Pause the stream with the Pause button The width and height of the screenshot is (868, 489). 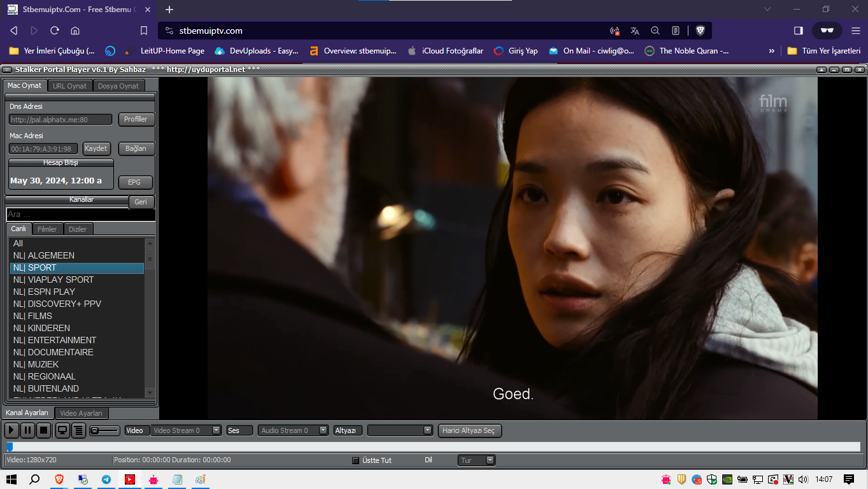point(27,430)
